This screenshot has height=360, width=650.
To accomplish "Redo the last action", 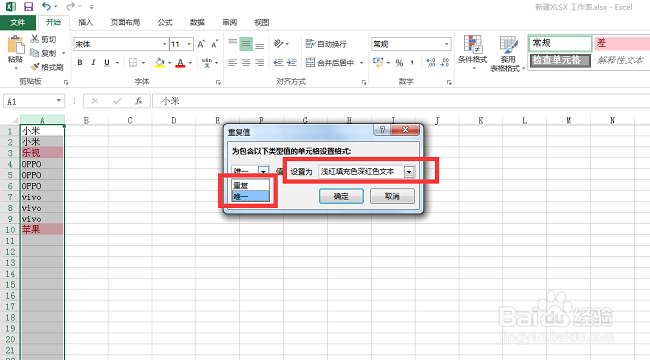I will [x=70, y=6].
